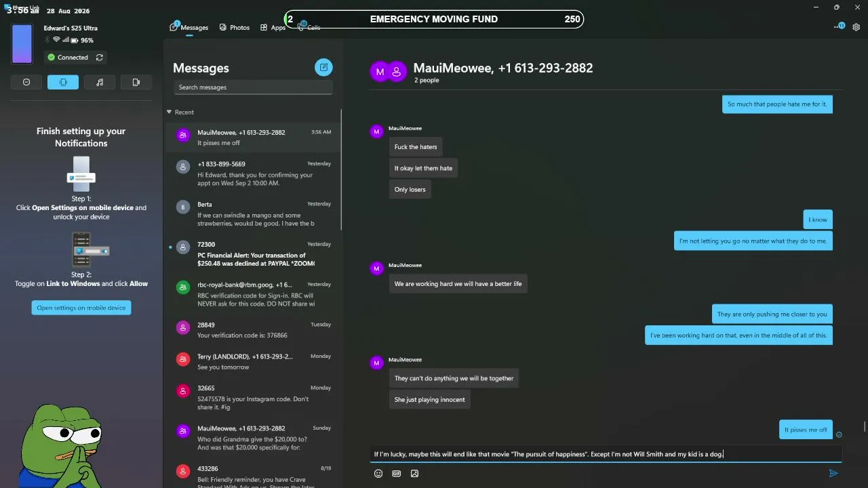Open notifications icon with the 13 badge
Viewport: 868px width, 488px height.
(x=839, y=27)
